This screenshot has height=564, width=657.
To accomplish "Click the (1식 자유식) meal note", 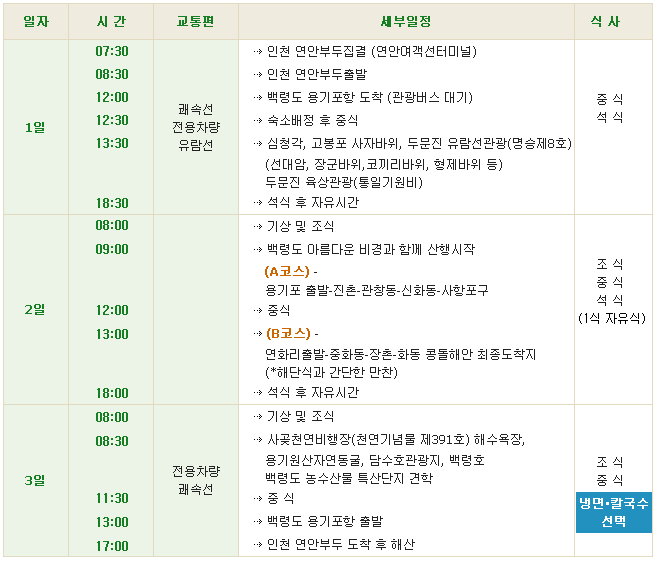I will pos(612,318).
